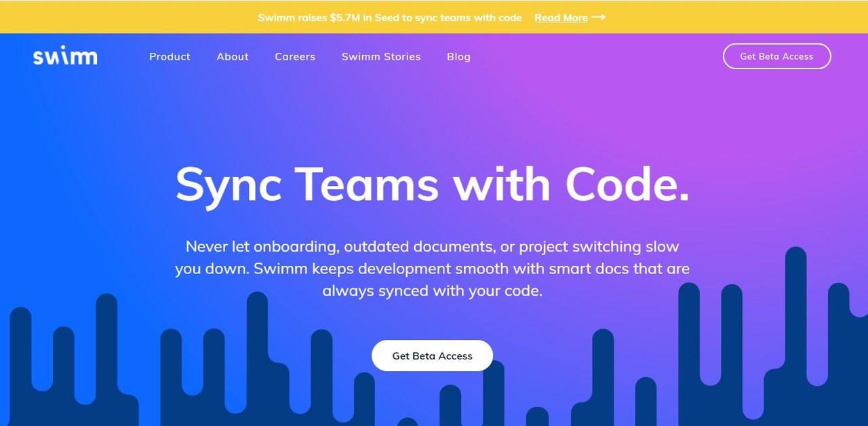The image size is (868, 426).
Task: Click the banner text about $5.7M Seed raise
Action: coord(390,18)
